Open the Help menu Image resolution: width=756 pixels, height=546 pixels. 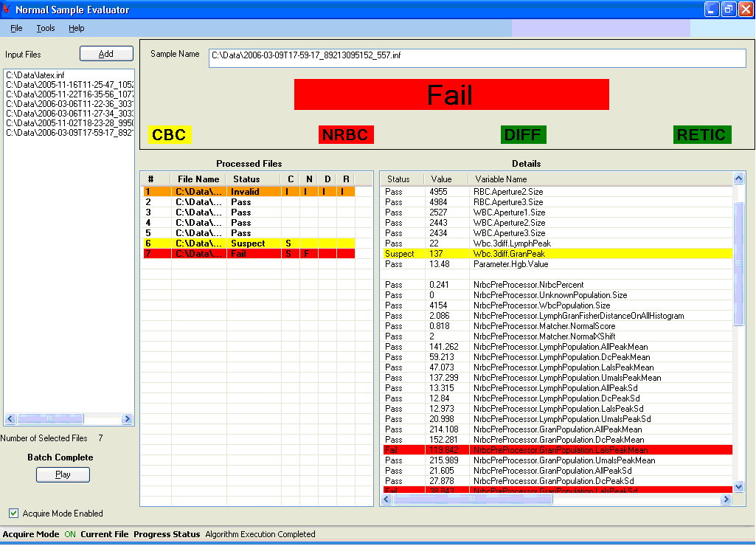click(x=77, y=28)
